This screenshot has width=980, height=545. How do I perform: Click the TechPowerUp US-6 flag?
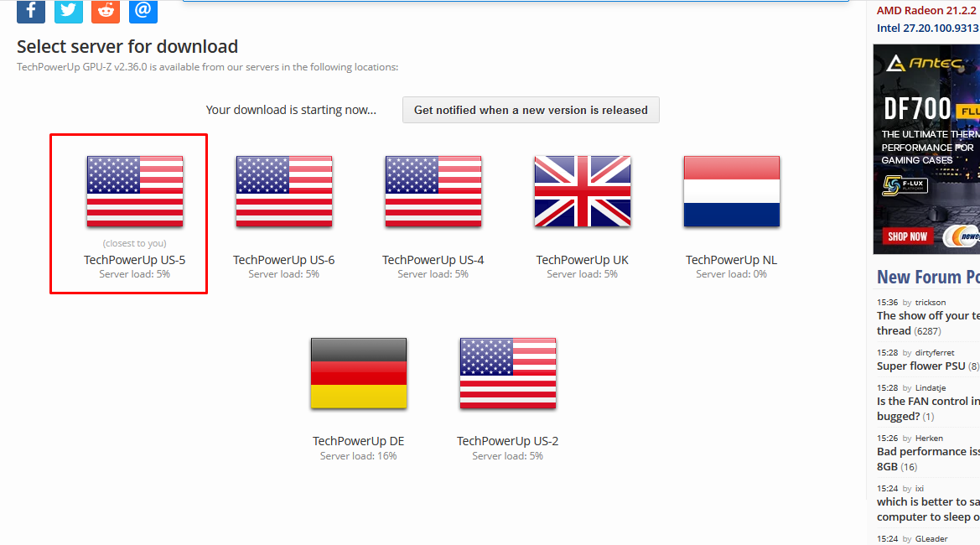(x=284, y=191)
